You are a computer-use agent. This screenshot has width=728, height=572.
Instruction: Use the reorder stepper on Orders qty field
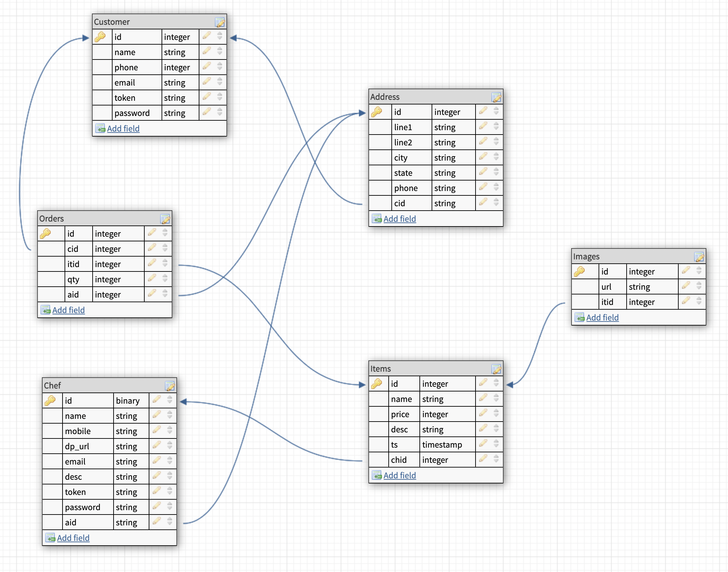click(x=164, y=279)
